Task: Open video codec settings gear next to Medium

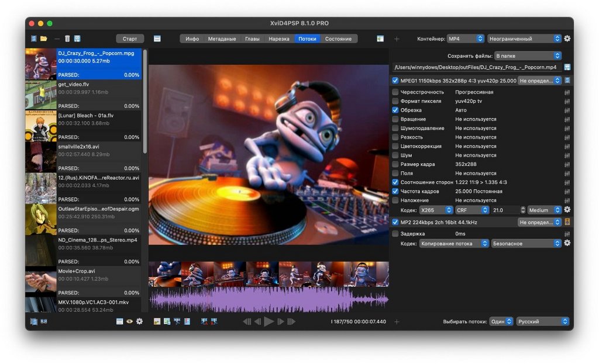Action: (567, 210)
